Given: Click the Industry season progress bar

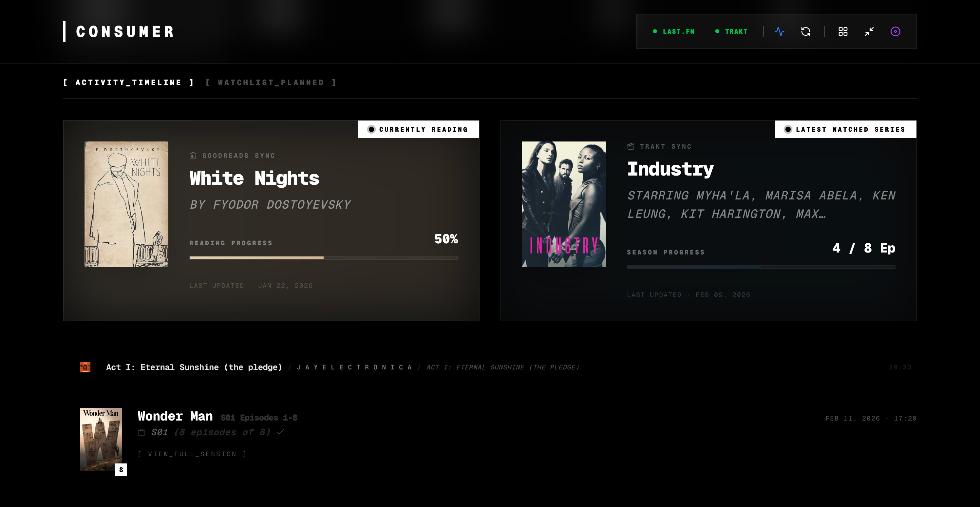Looking at the screenshot, I should click(761, 267).
